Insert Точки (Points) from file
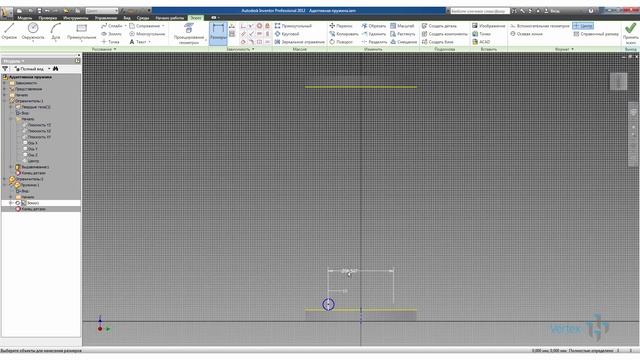 (481, 34)
